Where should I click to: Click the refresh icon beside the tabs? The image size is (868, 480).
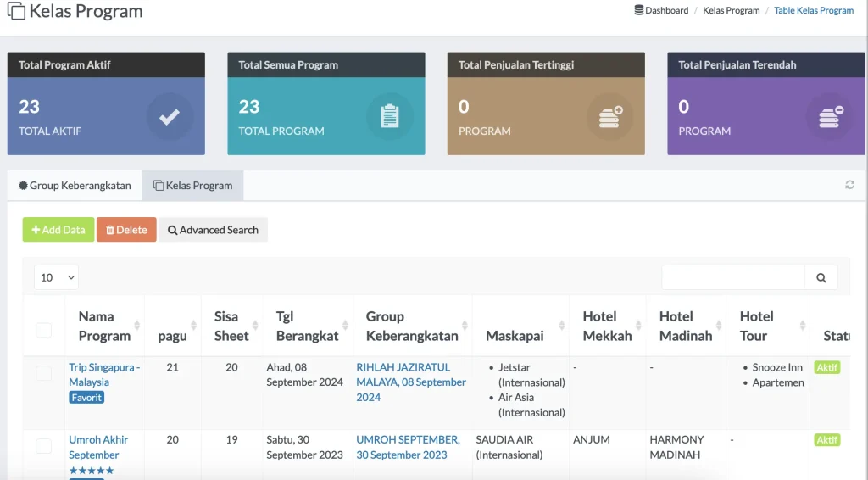849,185
